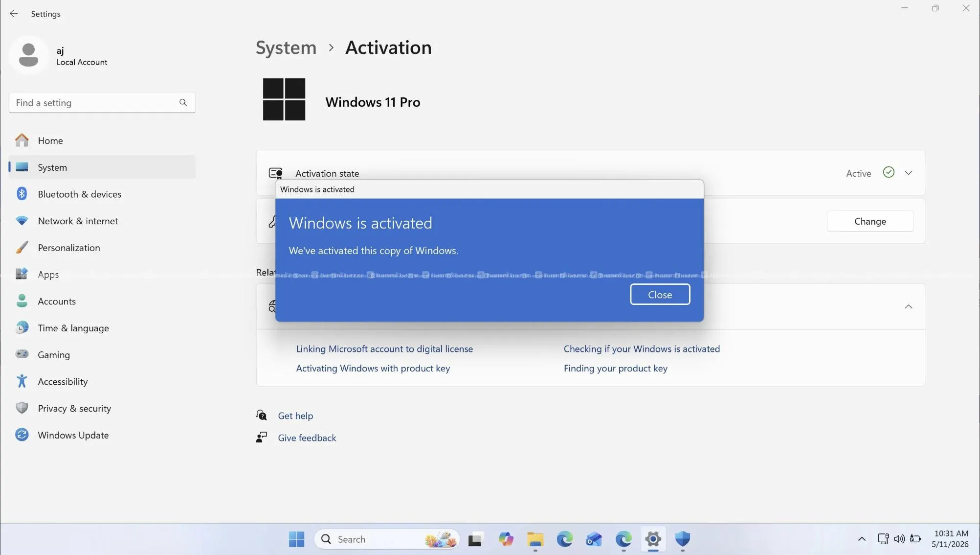Open Accessibility settings
This screenshot has width=980, height=555.
(x=102, y=381)
